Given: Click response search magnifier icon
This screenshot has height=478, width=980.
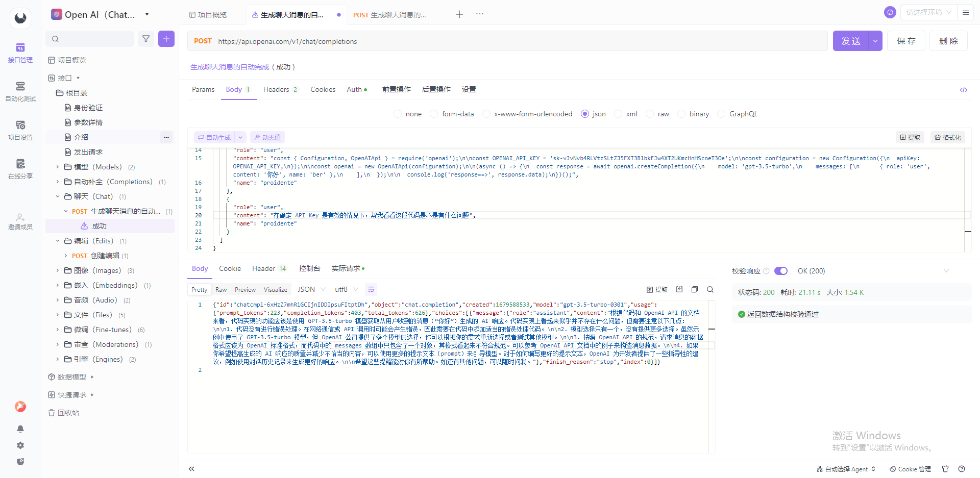Looking at the screenshot, I should 710,289.
